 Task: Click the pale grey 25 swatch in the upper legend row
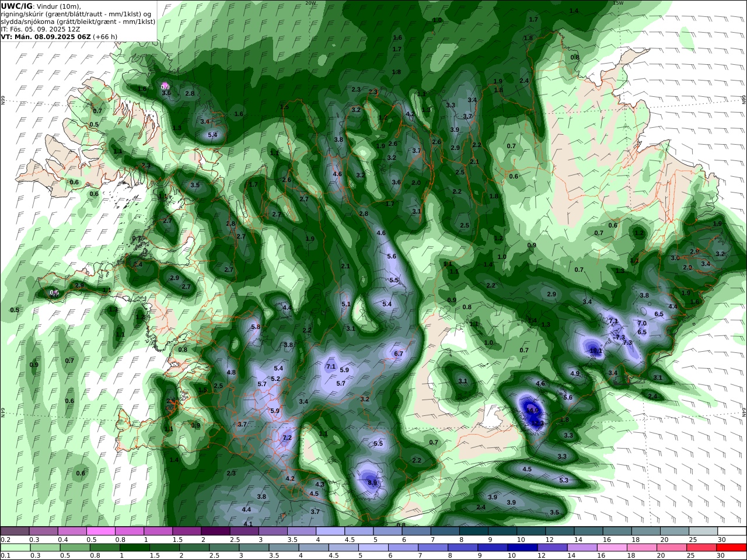pos(703,531)
